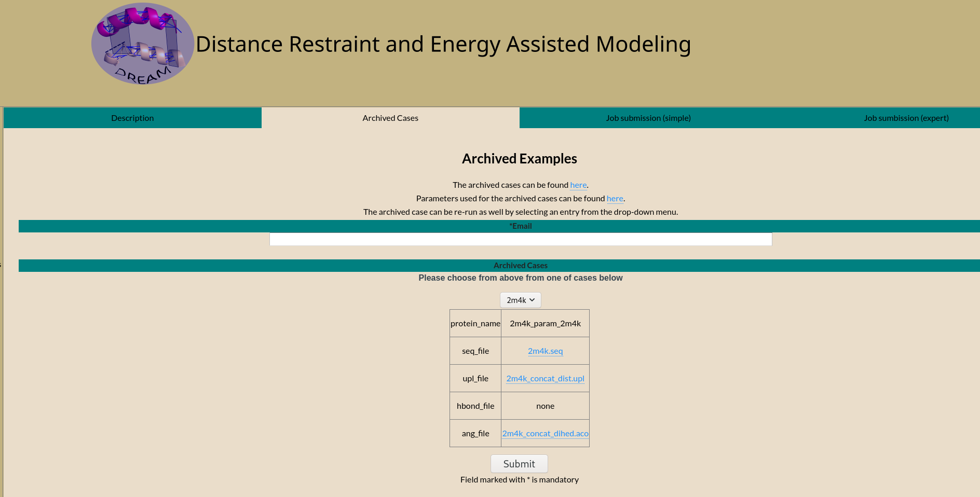The image size is (980, 497).
Task: Open the Description tab
Action: tap(132, 118)
